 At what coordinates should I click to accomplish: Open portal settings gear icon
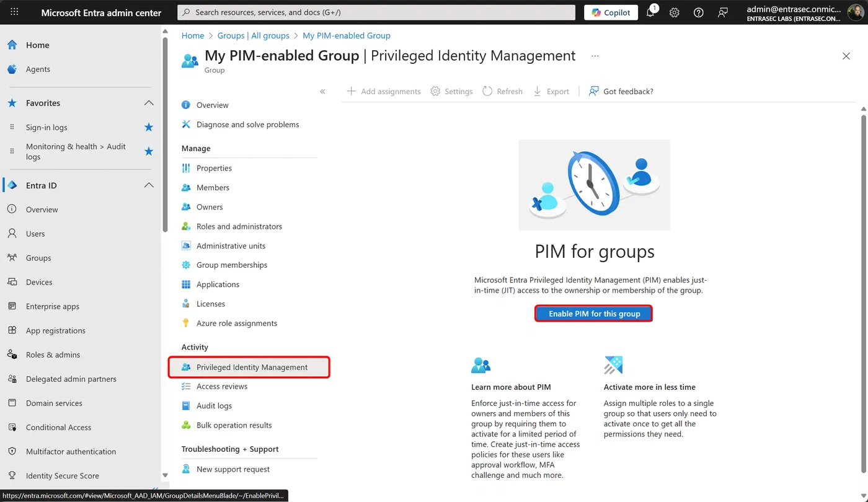point(675,12)
